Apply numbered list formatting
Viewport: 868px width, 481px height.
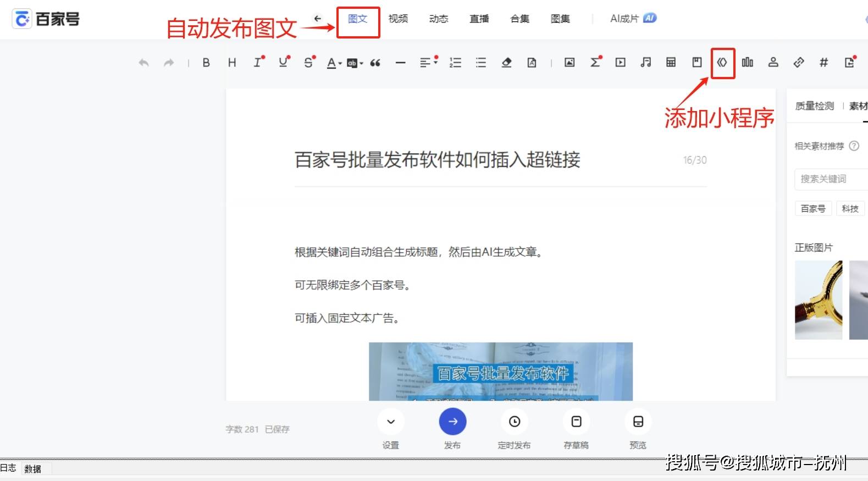click(x=455, y=63)
